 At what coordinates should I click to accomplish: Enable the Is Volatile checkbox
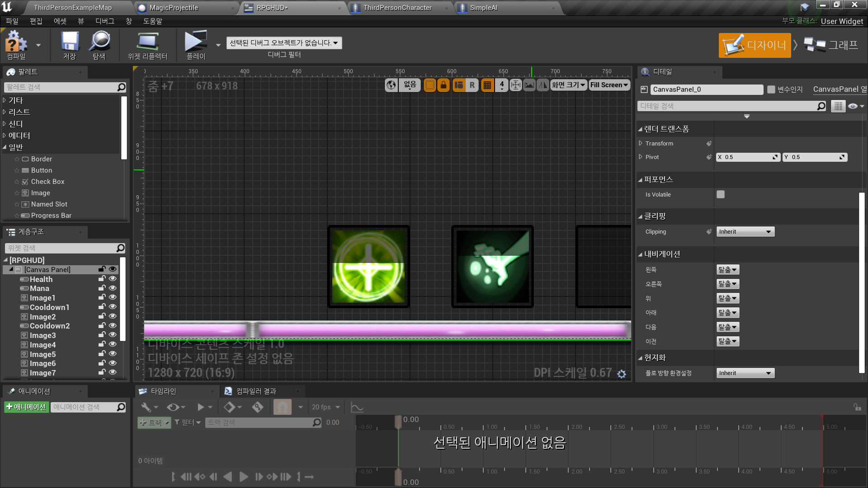coord(721,194)
